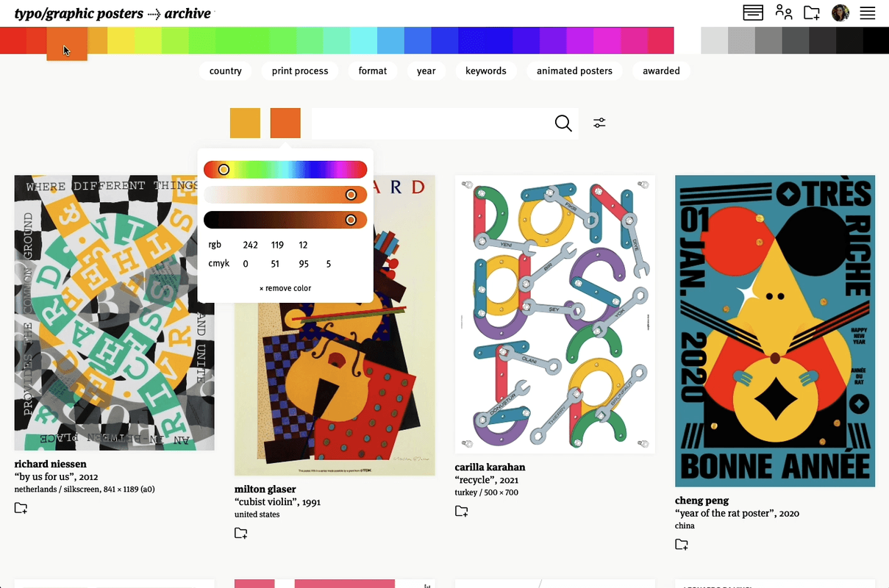Click the "united states" country text

pyautogui.click(x=257, y=514)
